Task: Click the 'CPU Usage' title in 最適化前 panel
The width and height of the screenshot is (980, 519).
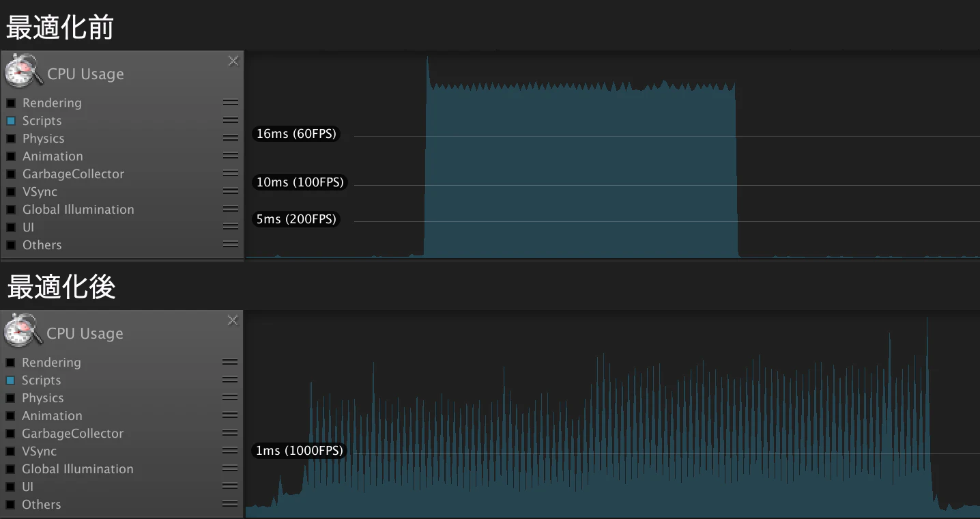Action: click(85, 74)
